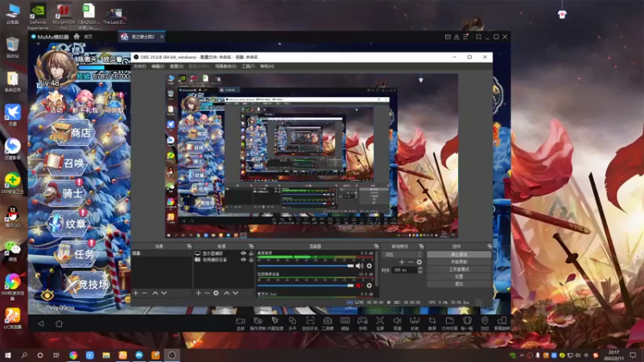Click MuMu shake (摇一摇) icon
This screenshot has height=362, width=644.
point(467,320)
